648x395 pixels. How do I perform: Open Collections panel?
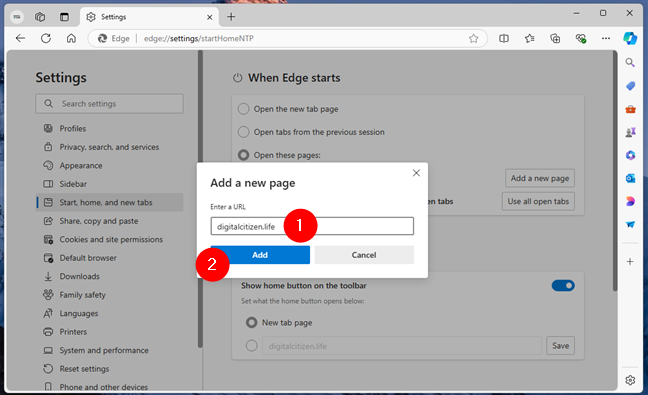(555, 38)
